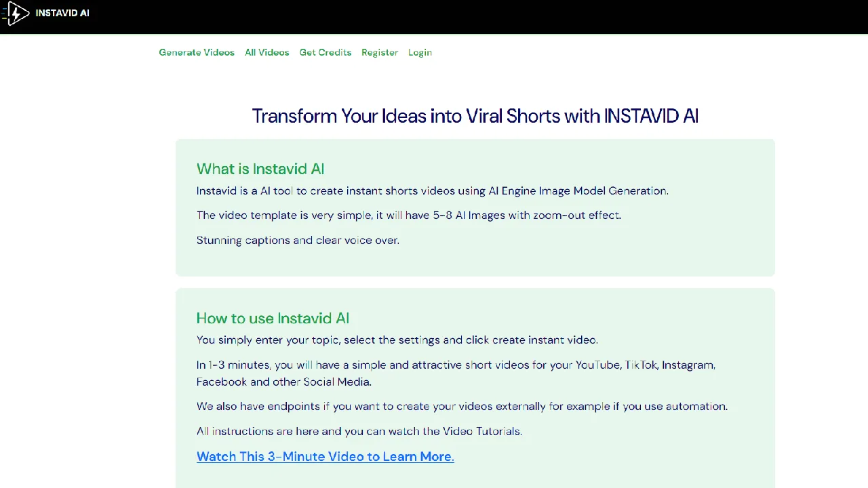Click the Instavid AI tool description paragraph

432,190
